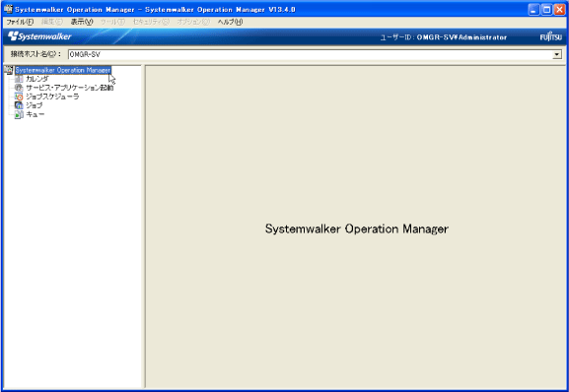Open the 表示(V) menu
Image resolution: width=569 pixels, height=392 pixels.
pyautogui.click(x=82, y=22)
